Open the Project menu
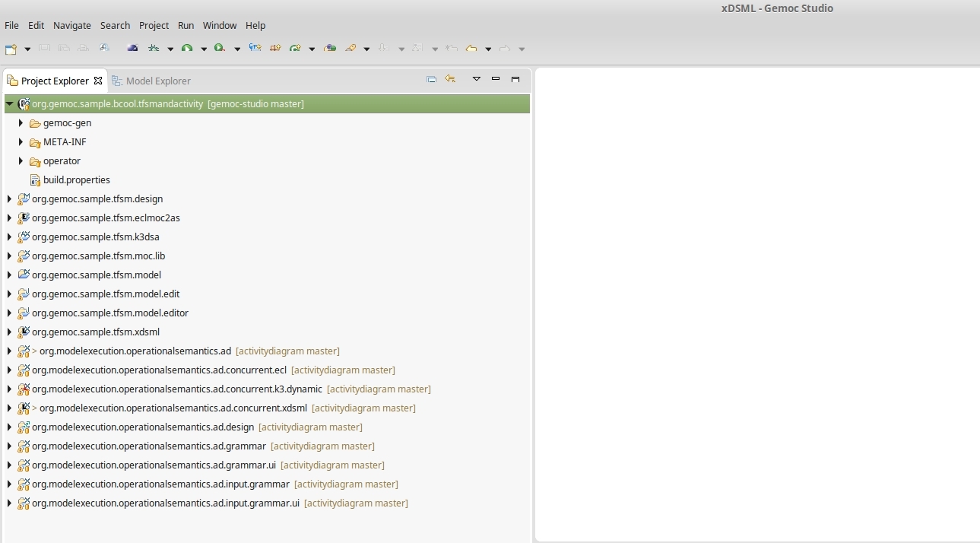Viewport: 980px width, 543px height. tap(154, 25)
